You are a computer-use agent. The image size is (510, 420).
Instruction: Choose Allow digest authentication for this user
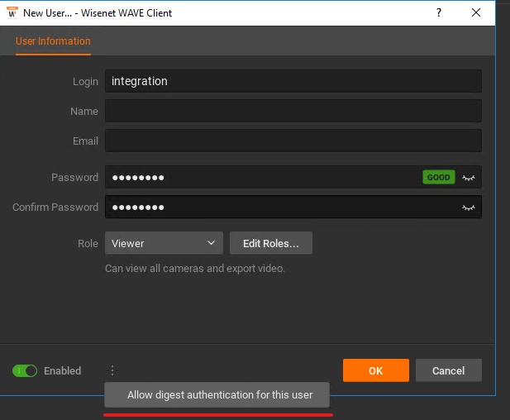click(217, 394)
